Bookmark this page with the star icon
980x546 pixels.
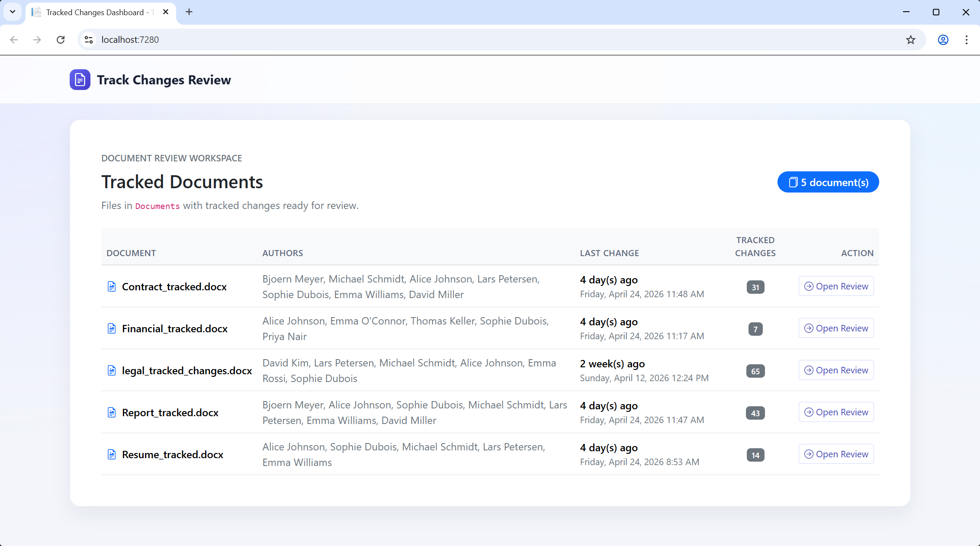tap(910, 40)
